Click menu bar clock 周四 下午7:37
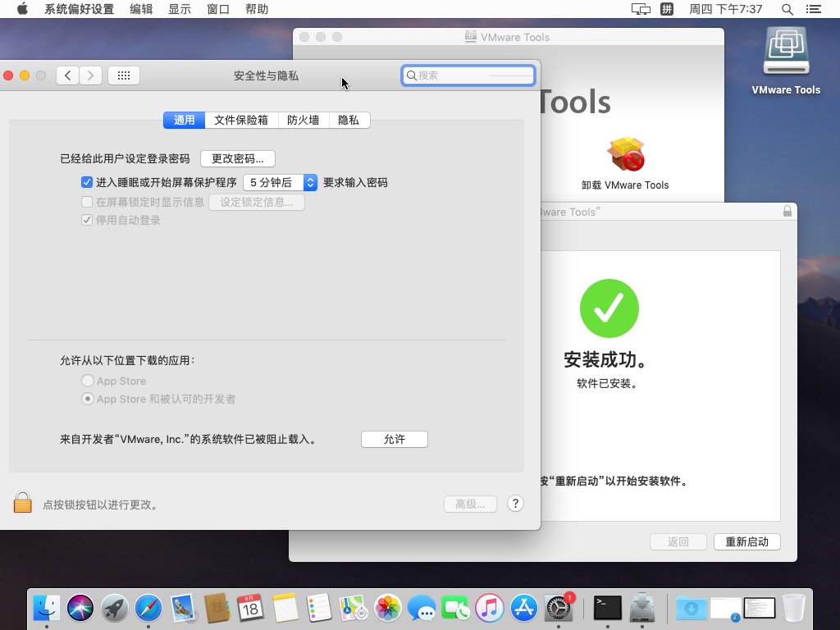 [726, 9]
